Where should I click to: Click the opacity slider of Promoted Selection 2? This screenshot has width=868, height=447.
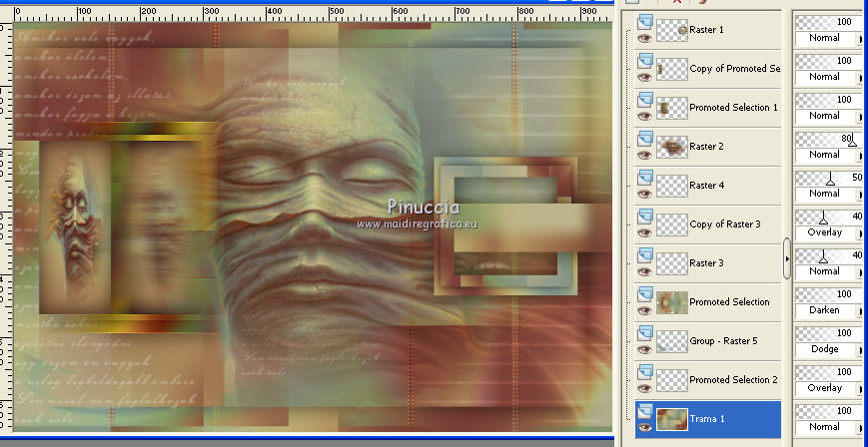click(x=829, y=372)
